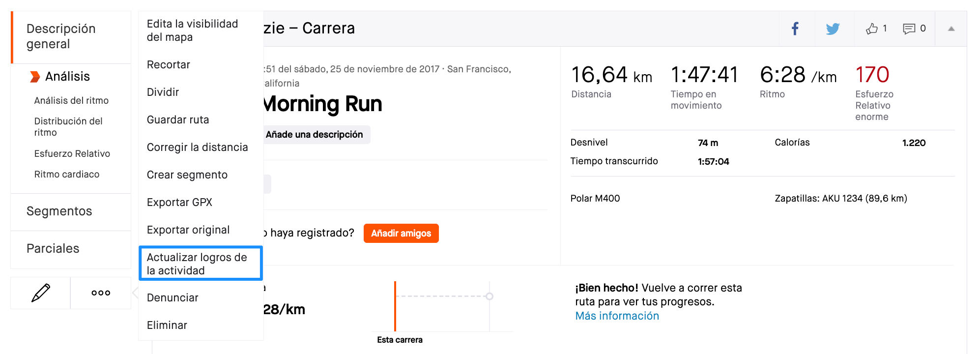Open the Análisis section
This screenshot has width=980, height=354.
[x=67, y=77]
